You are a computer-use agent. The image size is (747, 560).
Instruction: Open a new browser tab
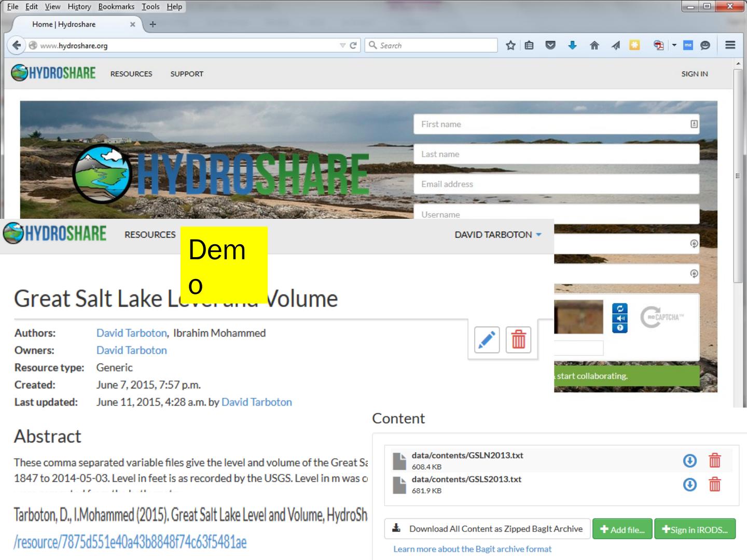pos(153,24)
